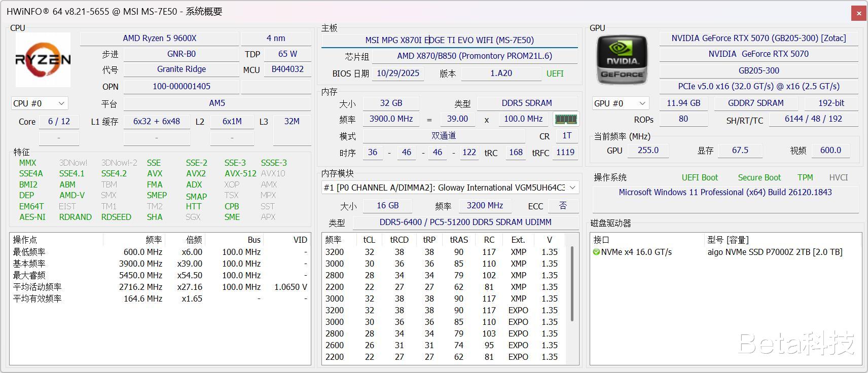
Task: Click the Secure Boot status label
Action: pyautogui.click(x=759, y=177)
